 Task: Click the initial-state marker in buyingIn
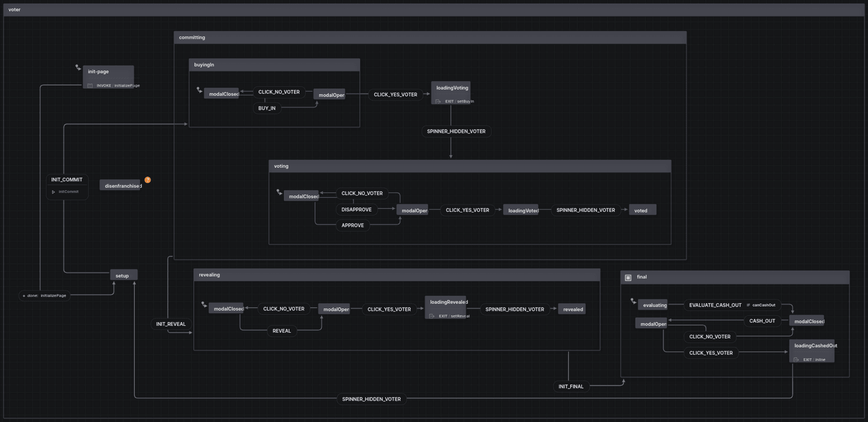click(199, 90)
